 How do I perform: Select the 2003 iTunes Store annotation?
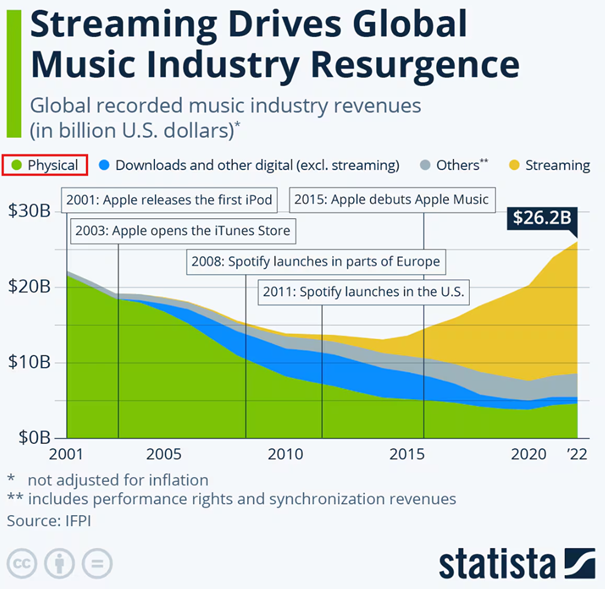[x=182, y=232]
